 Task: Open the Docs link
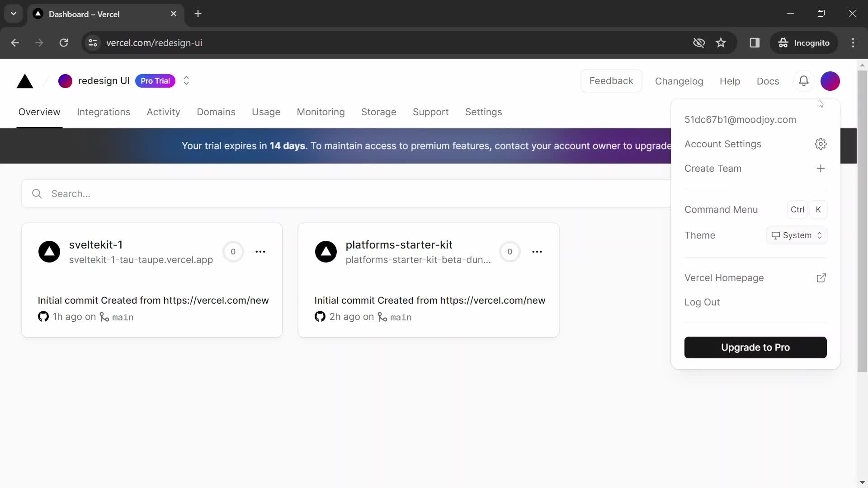click(x=768, y=81)
